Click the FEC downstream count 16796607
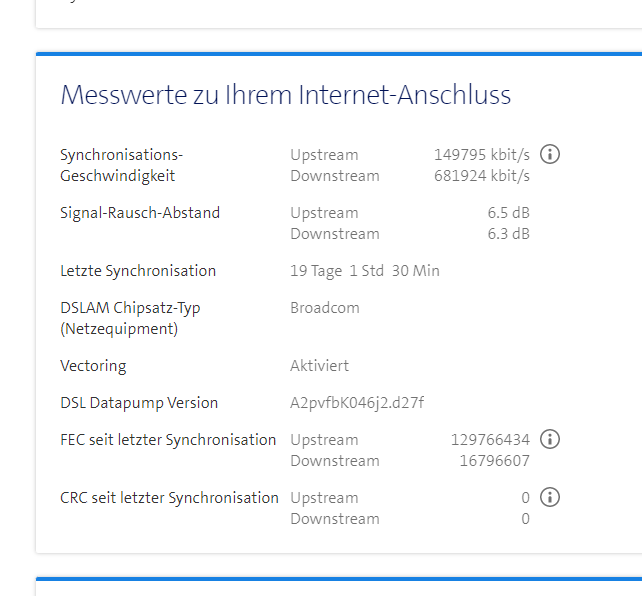Viewport: 642px width, 596px height. [x=494, y=461]
